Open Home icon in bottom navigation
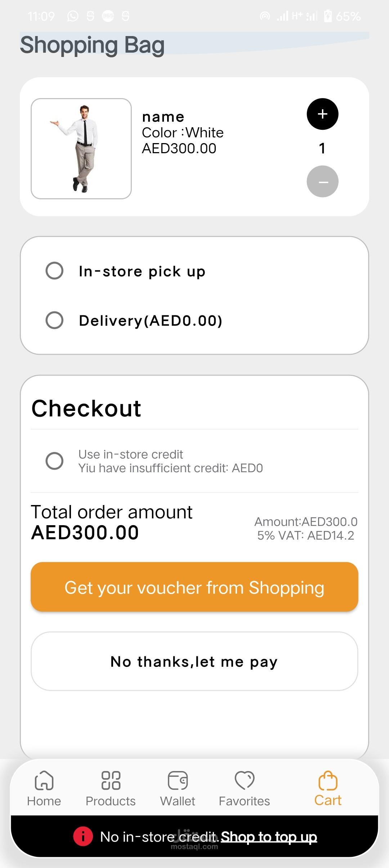The image size is (389, 868). pos(44,780)
